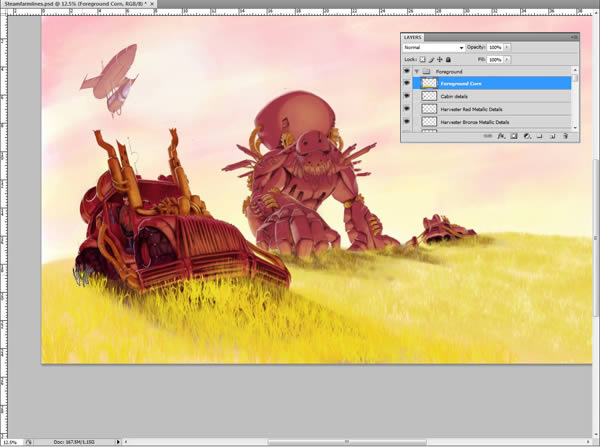This screenshot has width=600, height=447.
Task: Create a new group folder icon
Action: point(540,136)
